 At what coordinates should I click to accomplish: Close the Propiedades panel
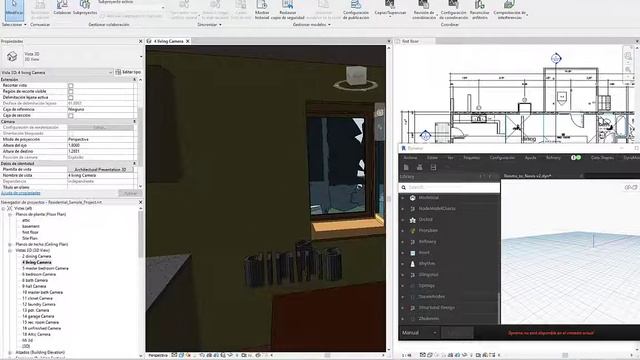coord(140,41)
